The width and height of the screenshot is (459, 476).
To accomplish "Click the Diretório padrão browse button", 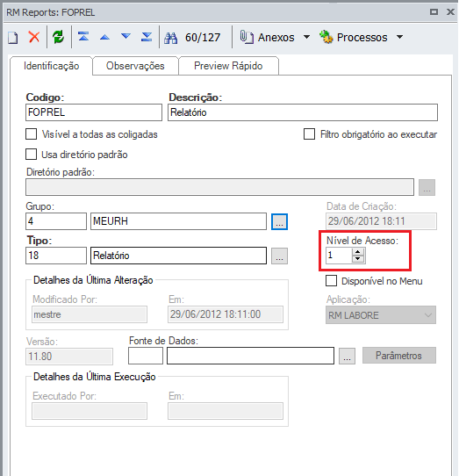I will click(x=427, y=187).
